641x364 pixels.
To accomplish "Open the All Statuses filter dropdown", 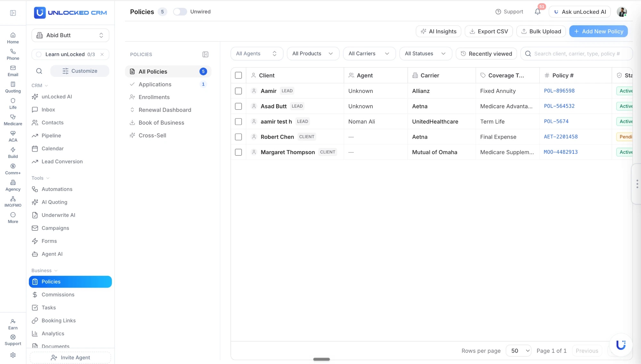I will [425, 54].
